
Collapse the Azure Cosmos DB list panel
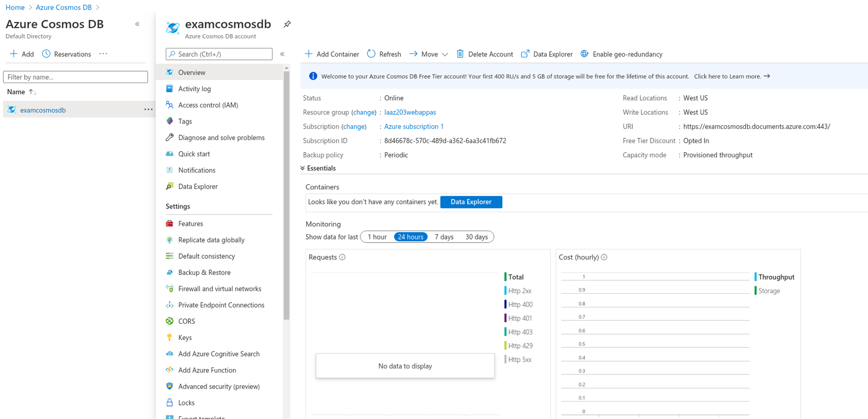[x=137, y=24]
